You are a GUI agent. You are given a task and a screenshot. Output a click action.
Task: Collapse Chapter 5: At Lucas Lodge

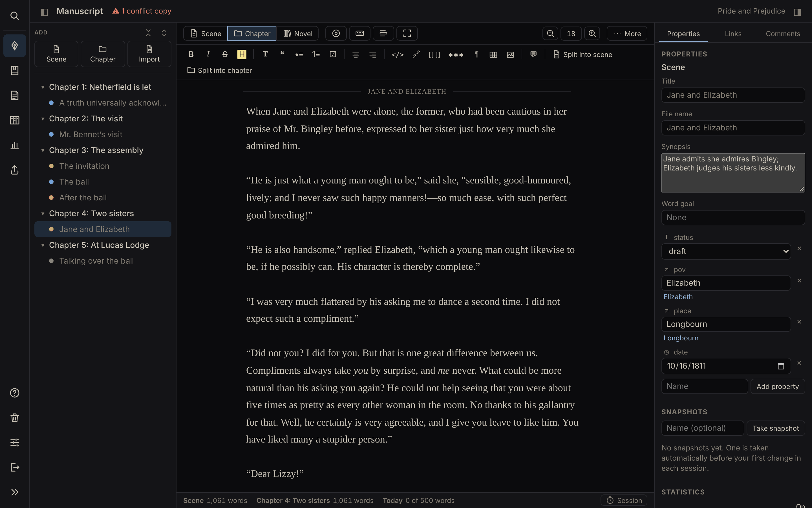43,245
